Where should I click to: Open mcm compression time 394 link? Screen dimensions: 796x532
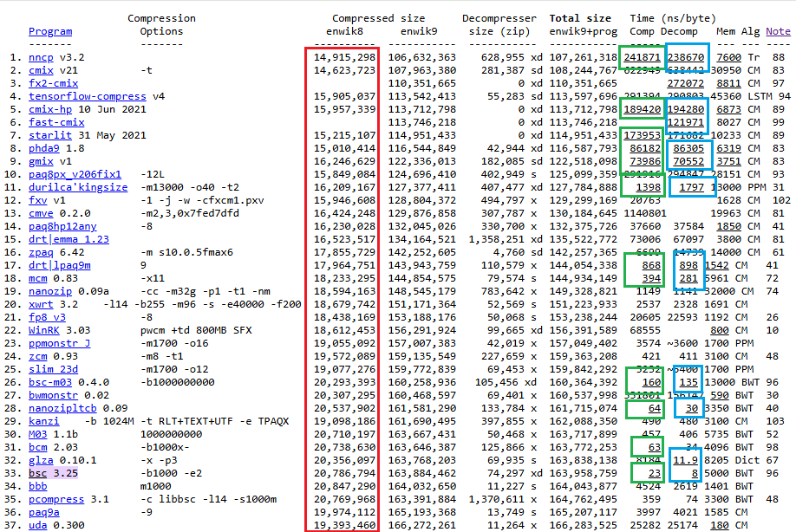coord(651,278)
